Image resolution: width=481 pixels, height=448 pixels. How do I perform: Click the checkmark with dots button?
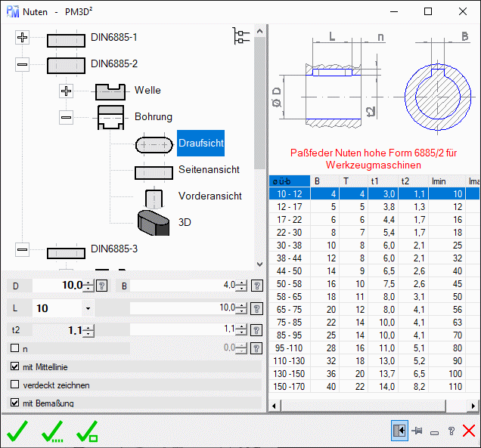(52, 431)
